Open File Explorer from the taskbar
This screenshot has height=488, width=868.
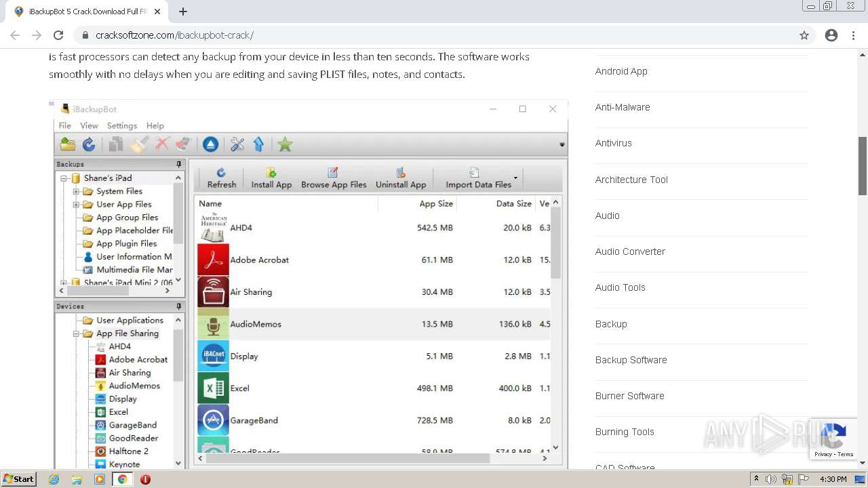point(77,479)
